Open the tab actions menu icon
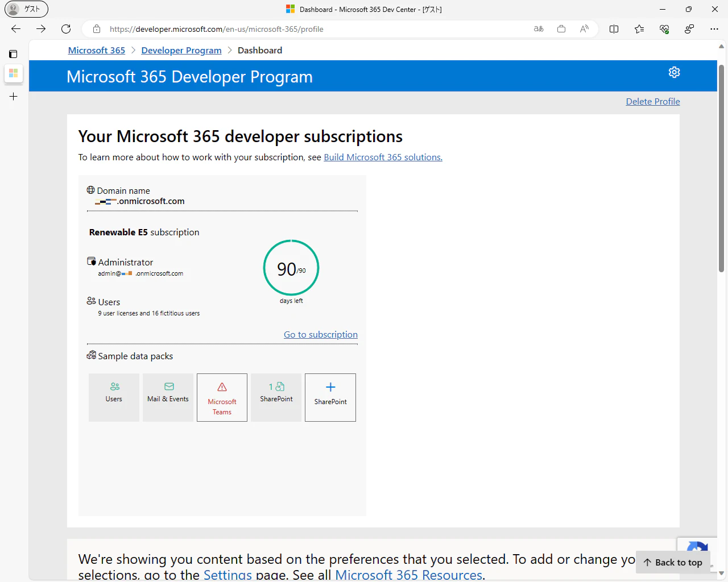Image resolution: width=728 pixels, height=582 pixels. pos(13,54)
